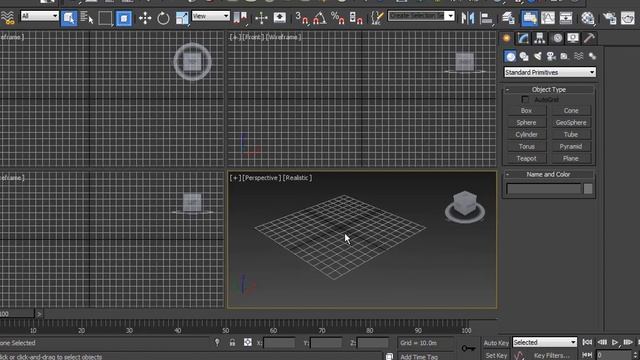Screen dimensions: 640x360
Task: Open the reference coordinate View dropdown
Action: coord(211,16)
